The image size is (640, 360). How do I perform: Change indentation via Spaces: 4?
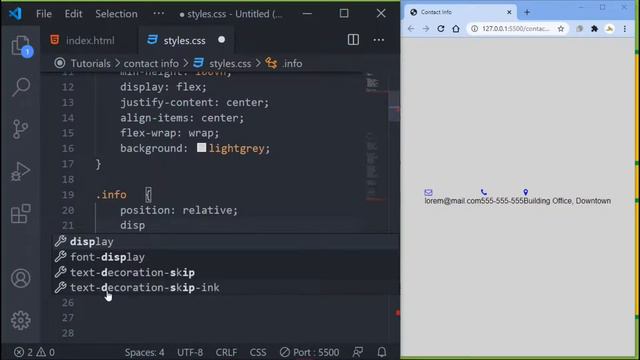click(x=144, y=352)
